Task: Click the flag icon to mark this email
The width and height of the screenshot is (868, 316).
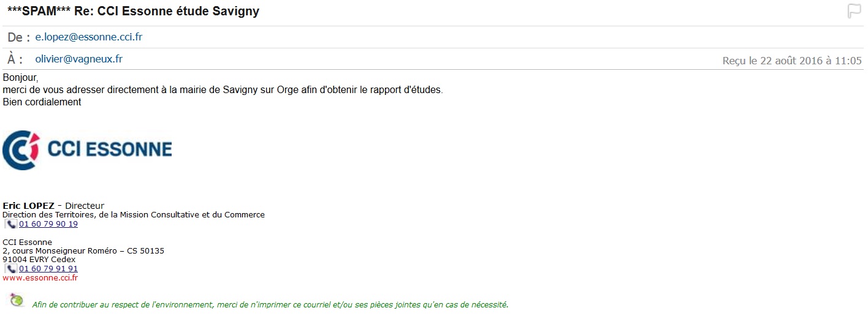Action: point(854,11)
